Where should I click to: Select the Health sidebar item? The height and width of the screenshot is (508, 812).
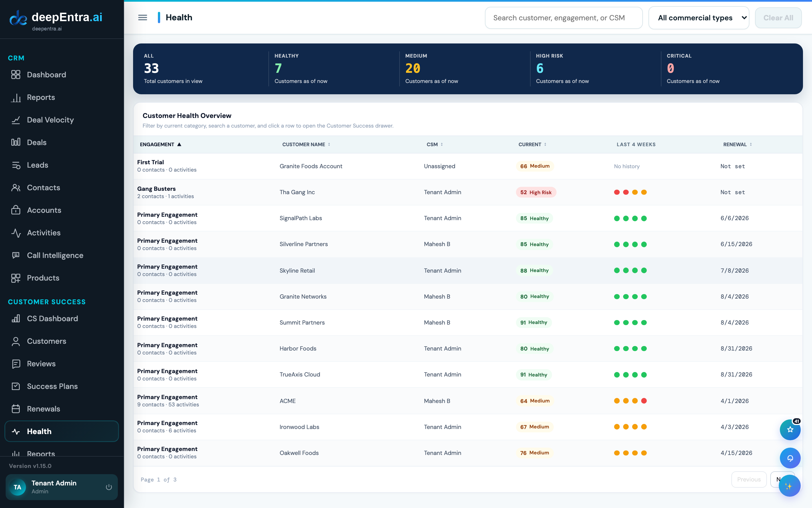pos(62,432)
